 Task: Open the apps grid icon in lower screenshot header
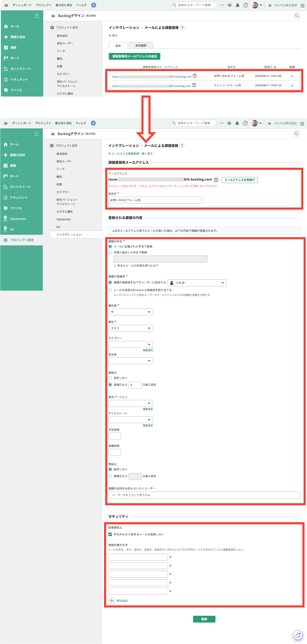302,124
